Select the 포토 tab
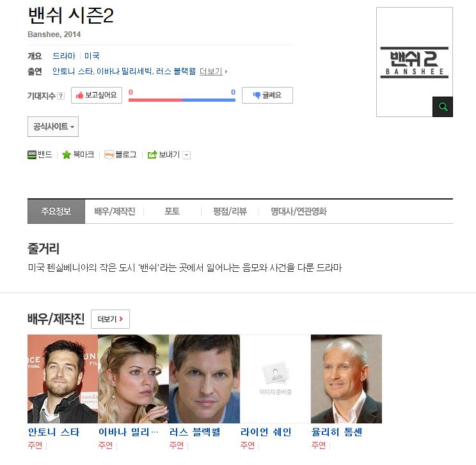 tap(172, 211)
